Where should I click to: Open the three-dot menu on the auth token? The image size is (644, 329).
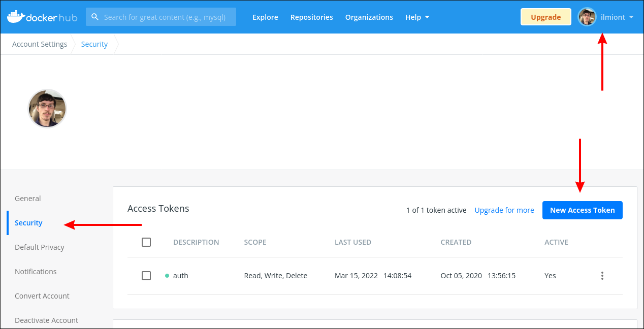pos(602,276)
